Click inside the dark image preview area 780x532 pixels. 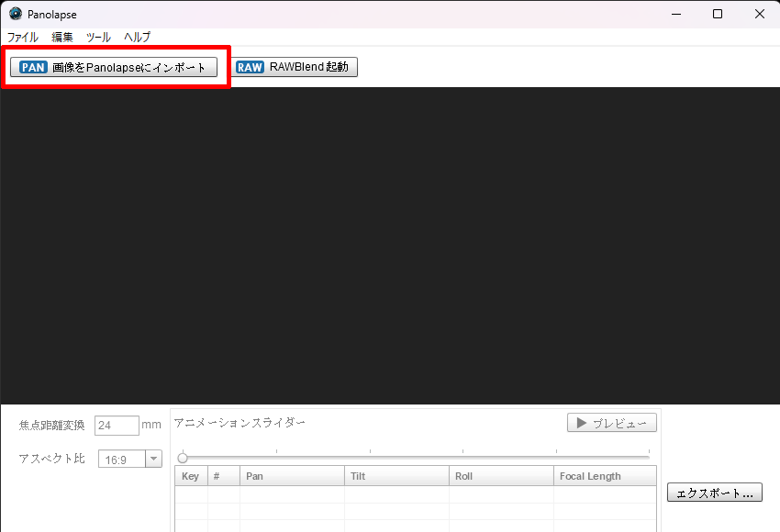pos(390,246)
